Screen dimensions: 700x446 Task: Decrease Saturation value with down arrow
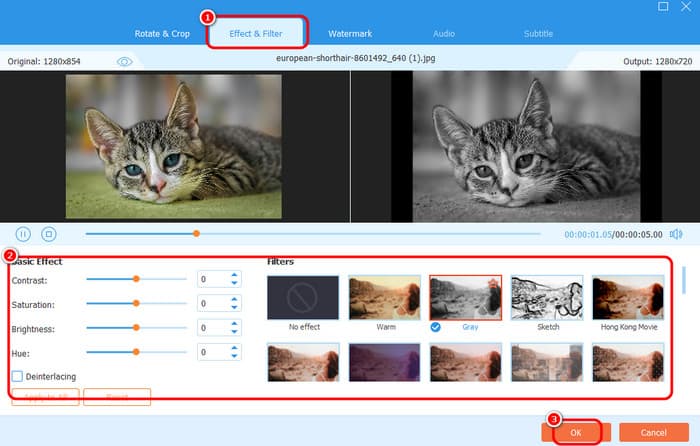pyautogui.click(x=234, y=307)
